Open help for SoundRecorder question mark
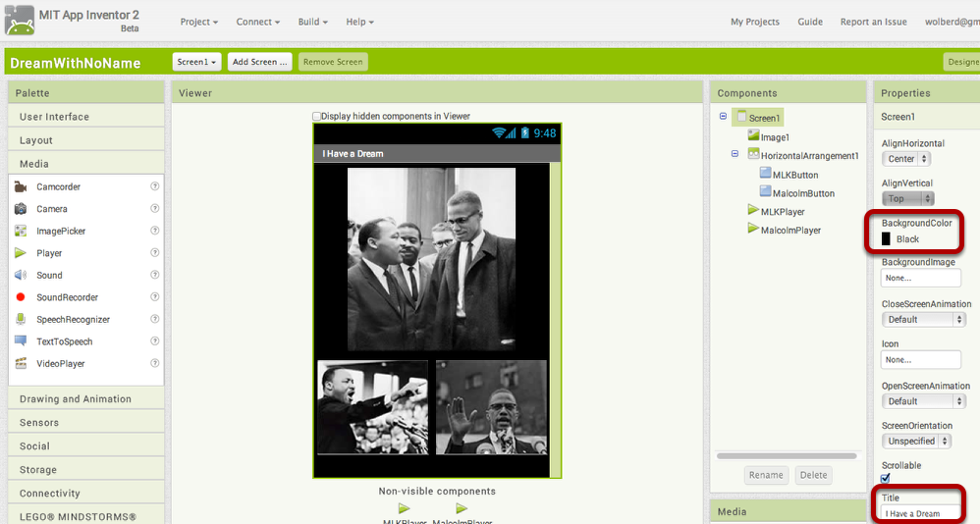The width and height of the screenshot is (980, 524). click(x=154, y=296)
